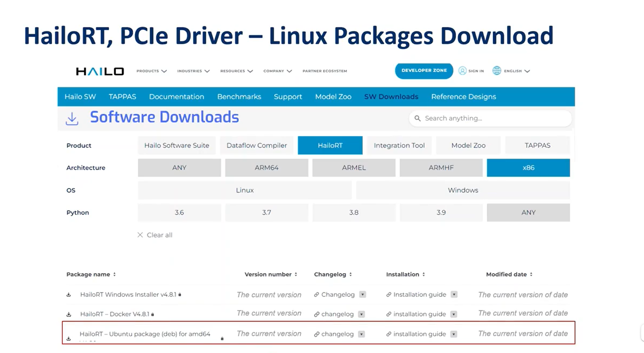Open English language dropdown
644x353 pixels.
[517, 71]
